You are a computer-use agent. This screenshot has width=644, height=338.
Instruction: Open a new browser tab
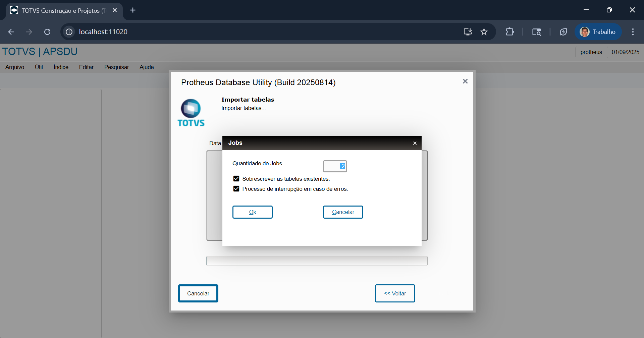[133, 10]
